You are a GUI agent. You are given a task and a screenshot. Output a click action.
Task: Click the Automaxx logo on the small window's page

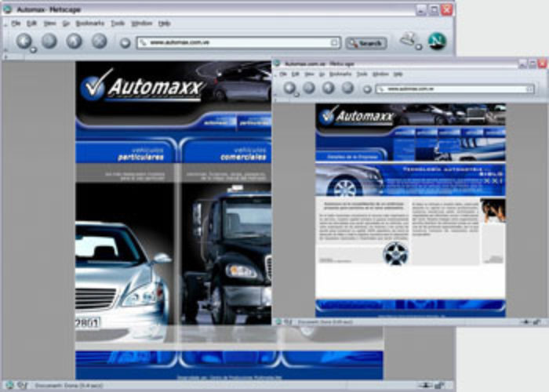tap(358, 115)
